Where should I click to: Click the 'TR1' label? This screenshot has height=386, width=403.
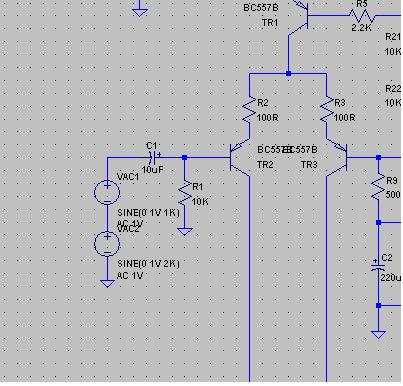point(270,23)
